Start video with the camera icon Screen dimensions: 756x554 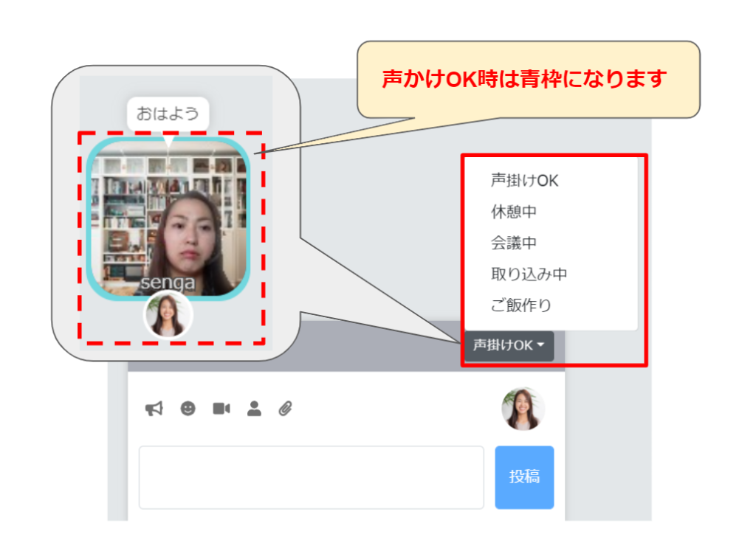[221, 409]
